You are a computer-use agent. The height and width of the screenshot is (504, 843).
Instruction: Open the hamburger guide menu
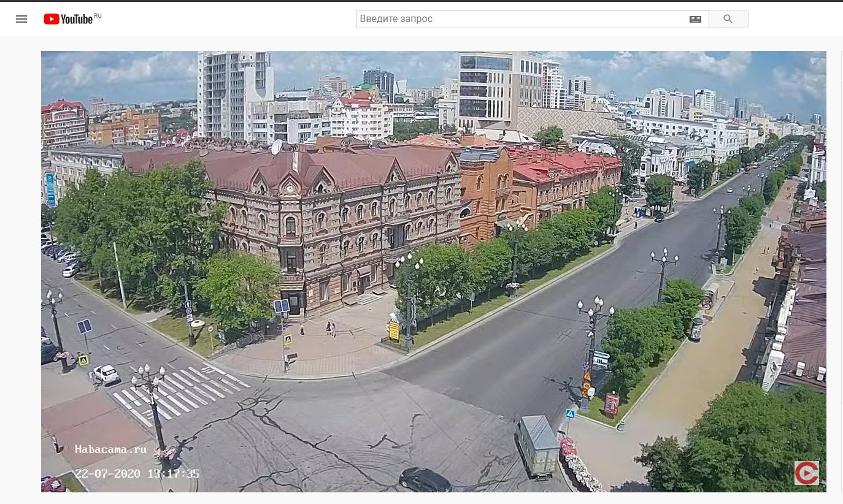click(x=21, y=19)
